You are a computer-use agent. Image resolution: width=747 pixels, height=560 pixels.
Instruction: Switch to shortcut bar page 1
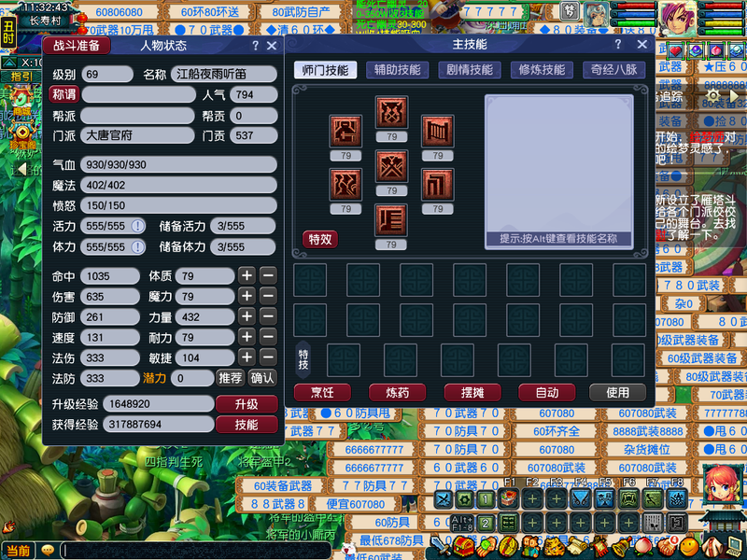pos(486,499)
